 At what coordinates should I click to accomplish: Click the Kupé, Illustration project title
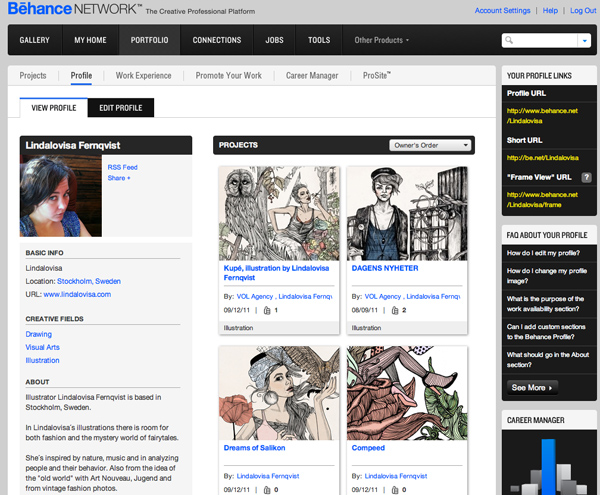click(276, 273)
